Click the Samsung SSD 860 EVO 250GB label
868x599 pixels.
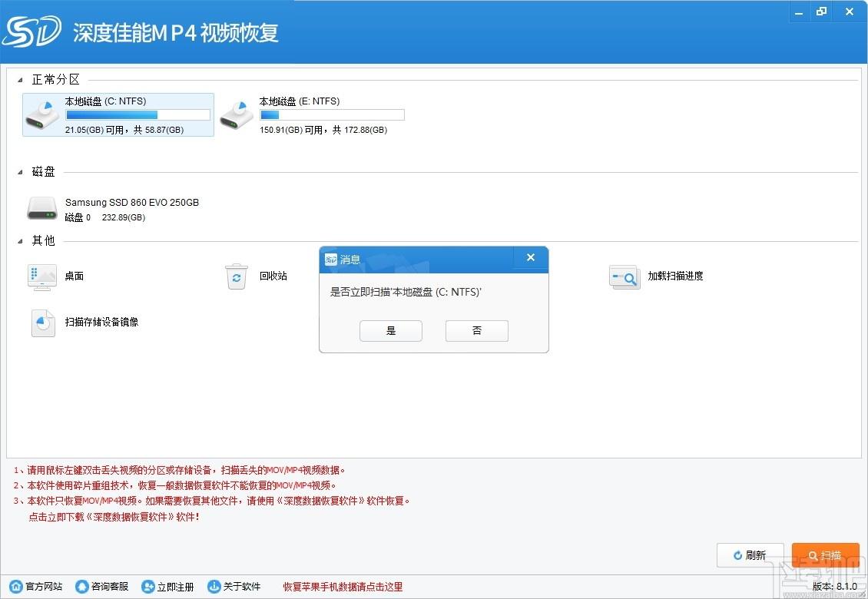point(132,203)
